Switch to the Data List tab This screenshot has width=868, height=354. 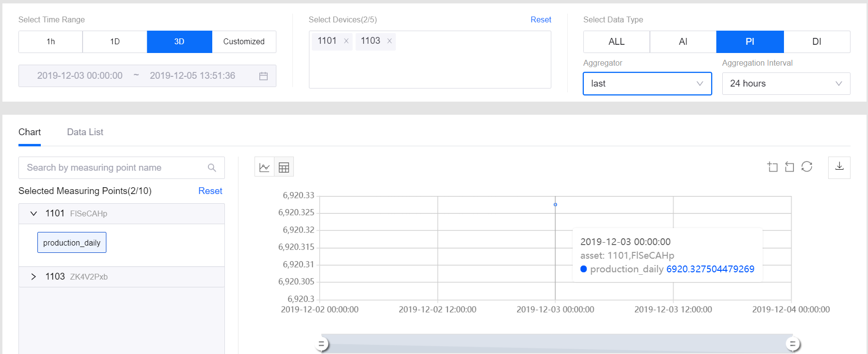tap(85, 132)
